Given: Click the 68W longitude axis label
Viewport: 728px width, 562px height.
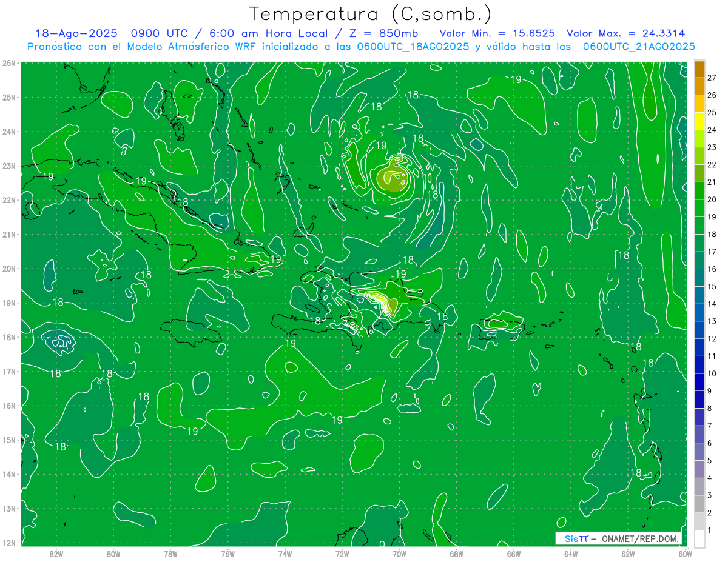Looking at the screenshot, I should pos(456,554).
